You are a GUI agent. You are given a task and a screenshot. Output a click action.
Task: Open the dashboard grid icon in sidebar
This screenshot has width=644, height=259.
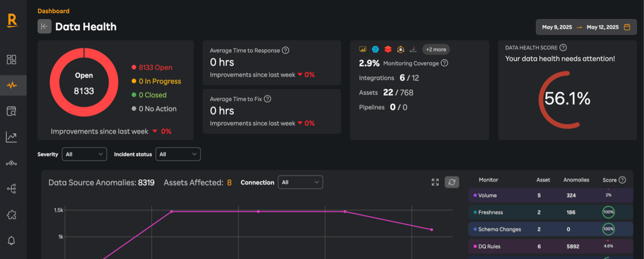(11, 59)
